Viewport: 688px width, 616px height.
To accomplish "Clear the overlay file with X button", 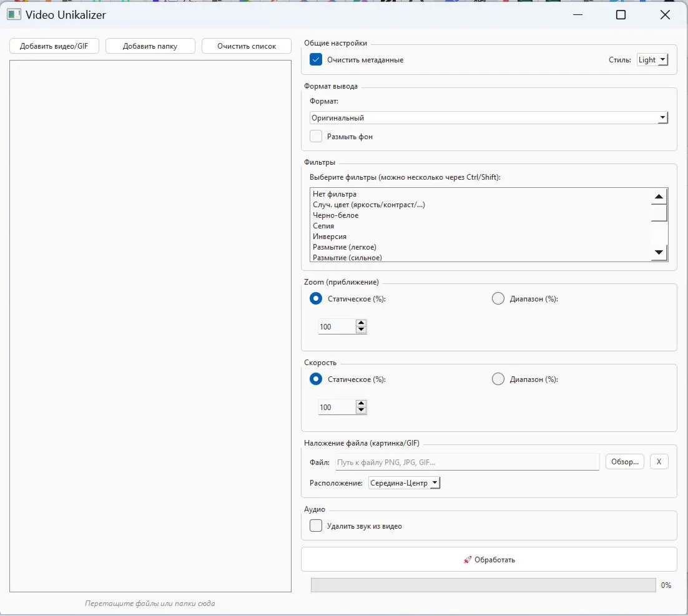I will (x=659, y=462).
